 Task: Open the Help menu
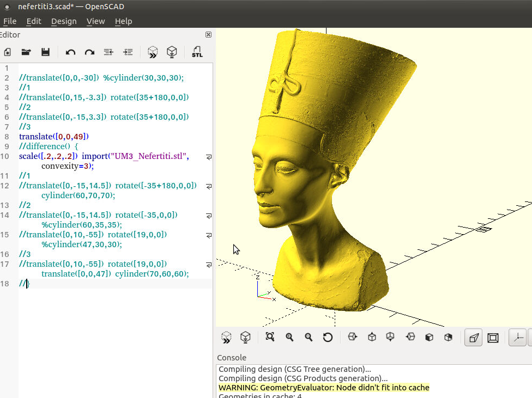pos(124,21)
